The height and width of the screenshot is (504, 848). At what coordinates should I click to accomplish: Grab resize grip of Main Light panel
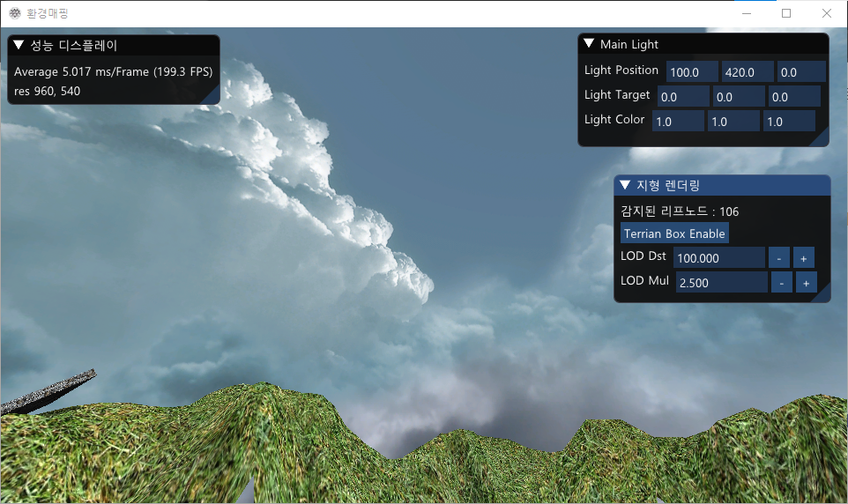point(822,139)
